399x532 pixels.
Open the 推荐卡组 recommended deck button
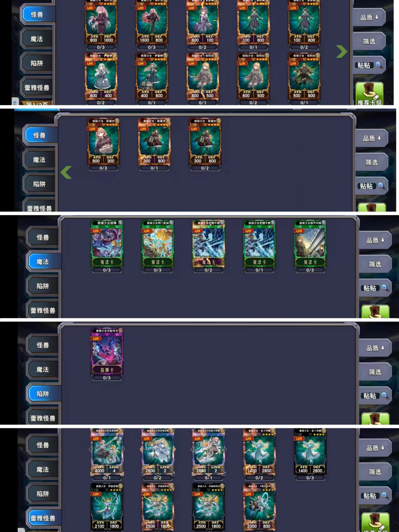369,94
